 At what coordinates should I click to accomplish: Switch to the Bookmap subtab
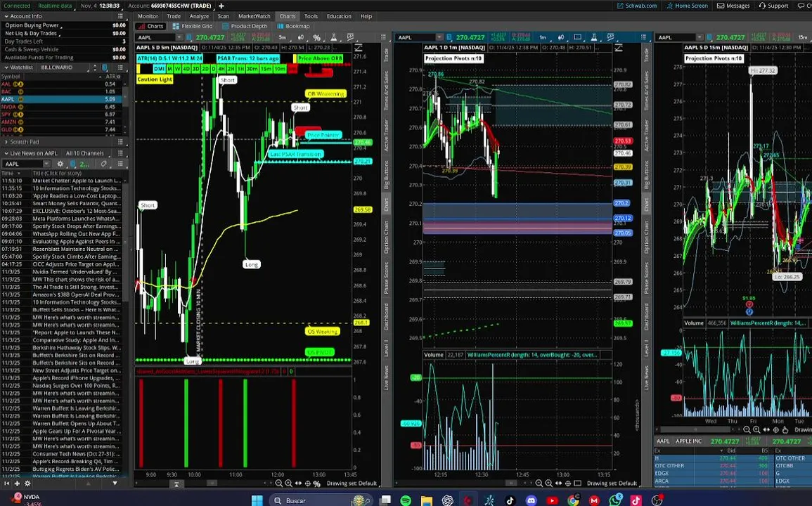[294, 26]
